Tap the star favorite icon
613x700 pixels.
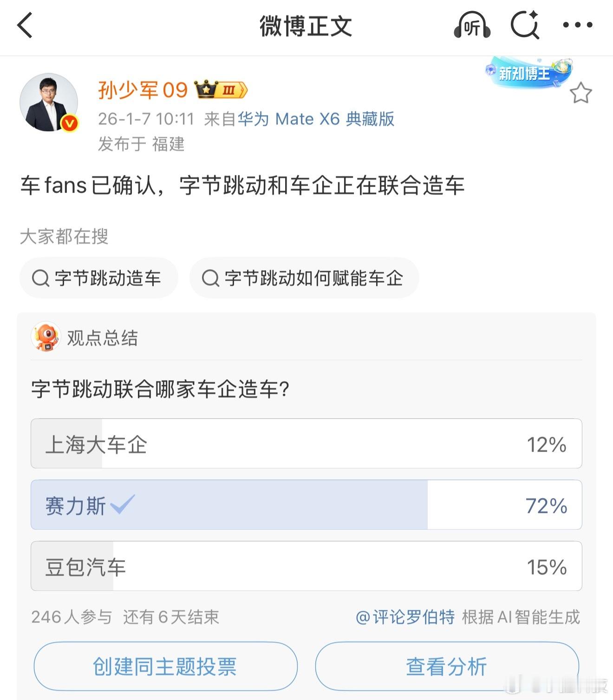(x=580, y=93)
